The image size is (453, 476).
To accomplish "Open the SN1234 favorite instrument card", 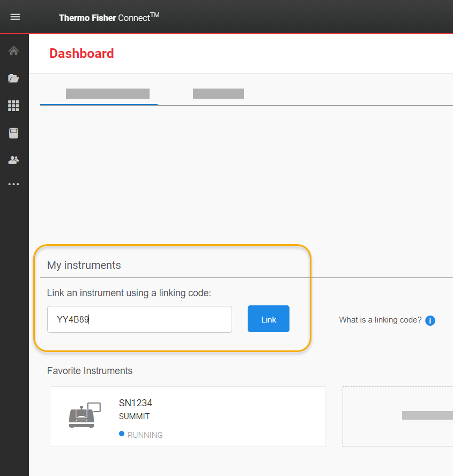I will pyautogui.click(x=188, y=416).
